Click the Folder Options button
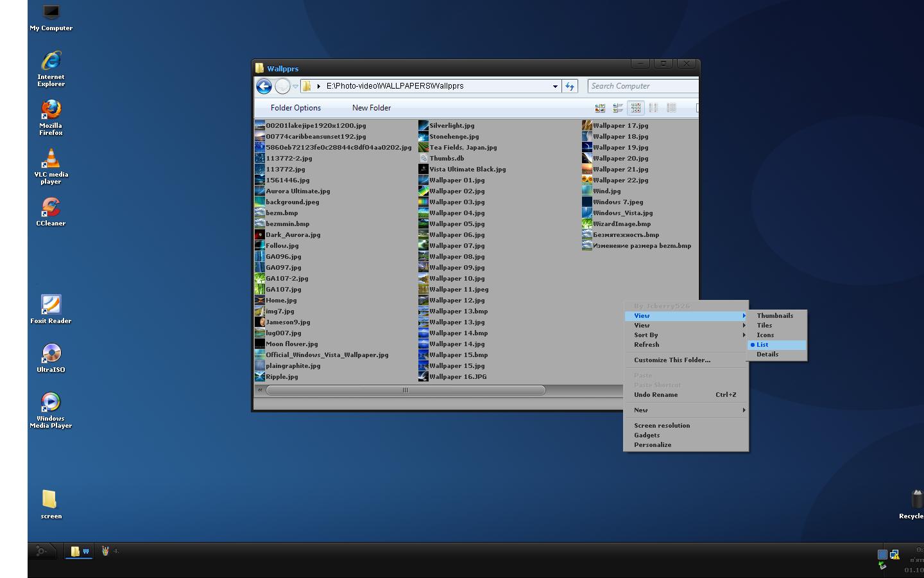Screen dimensions: 924x578 (296, 108)
